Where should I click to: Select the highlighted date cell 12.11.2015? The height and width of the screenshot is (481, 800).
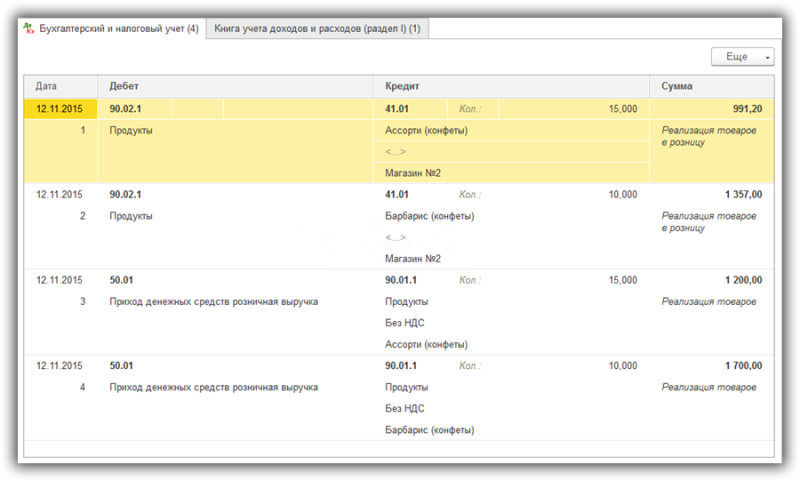click(61, 109)
